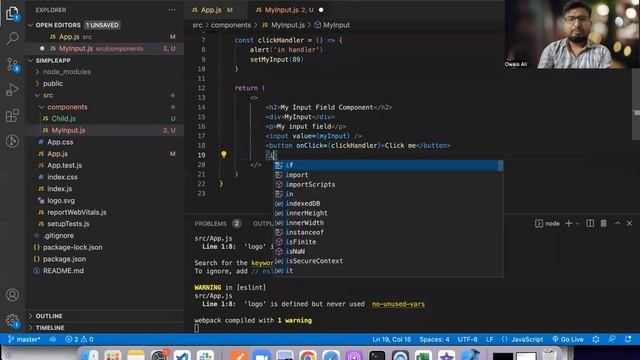Click Go Live server status item

point(568,339)
